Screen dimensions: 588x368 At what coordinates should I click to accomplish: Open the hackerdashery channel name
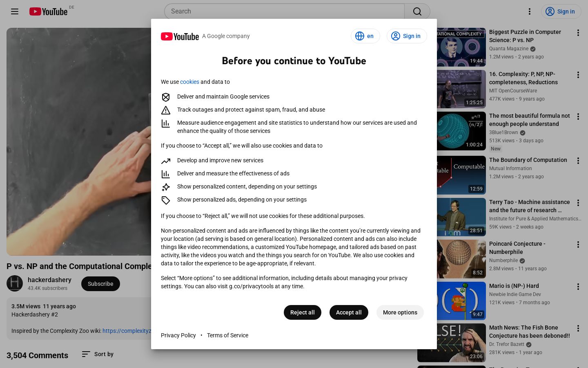point(49,280)
